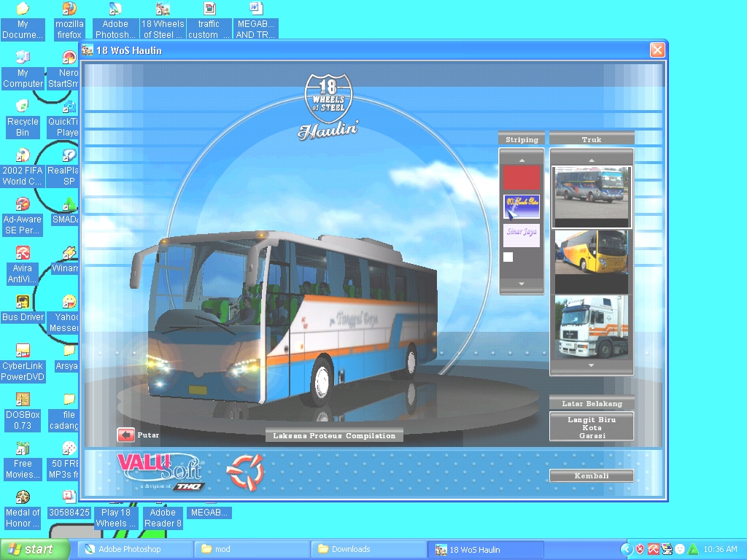
Task: Choose the white MAN truck thumbnail
Action: click(591, 327)
